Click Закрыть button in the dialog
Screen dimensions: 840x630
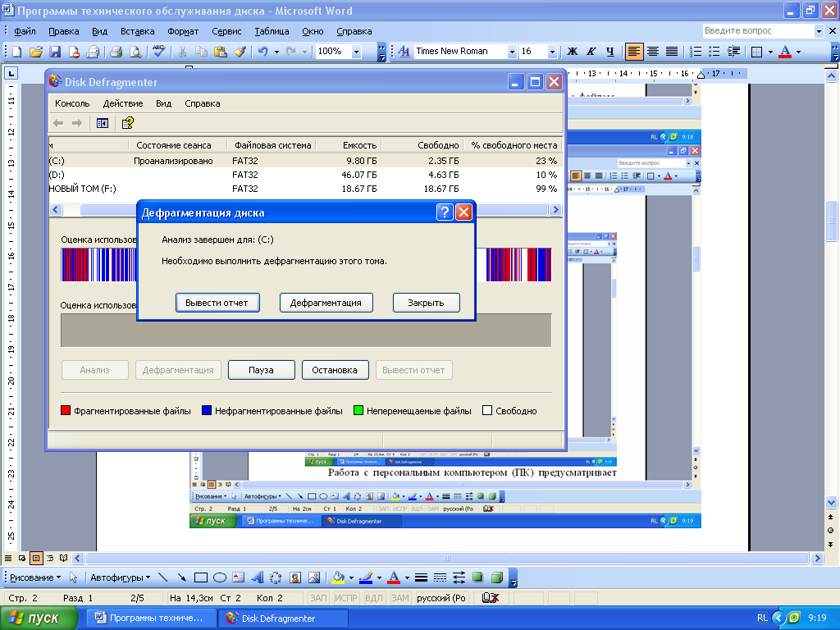tap(426, 303)
